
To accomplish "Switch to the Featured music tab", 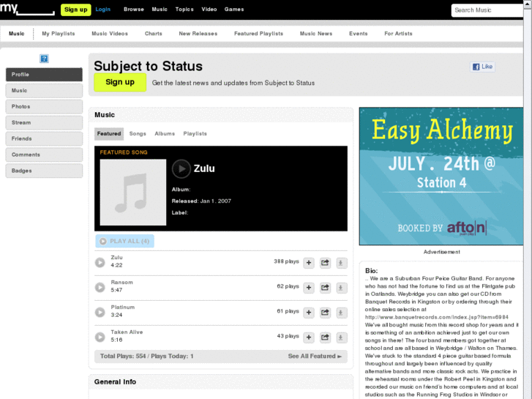I will click(x=109, y=134).
